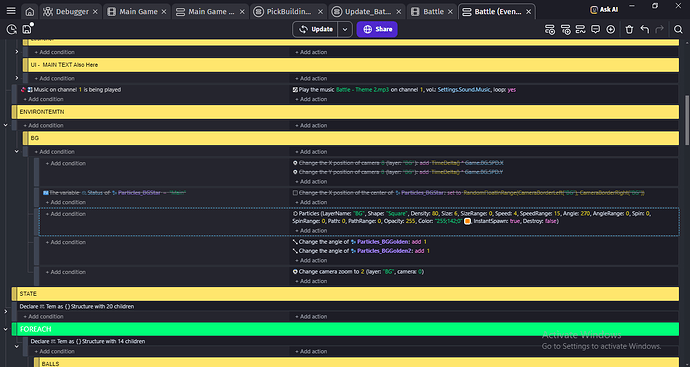Viewport: 690px width, 367px height.
Task: Switch to the Debugger tab
Action: coord(66,12)
